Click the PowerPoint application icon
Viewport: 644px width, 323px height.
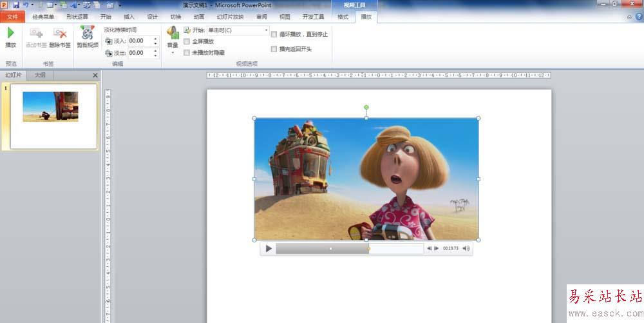click(x=5, y=5)
